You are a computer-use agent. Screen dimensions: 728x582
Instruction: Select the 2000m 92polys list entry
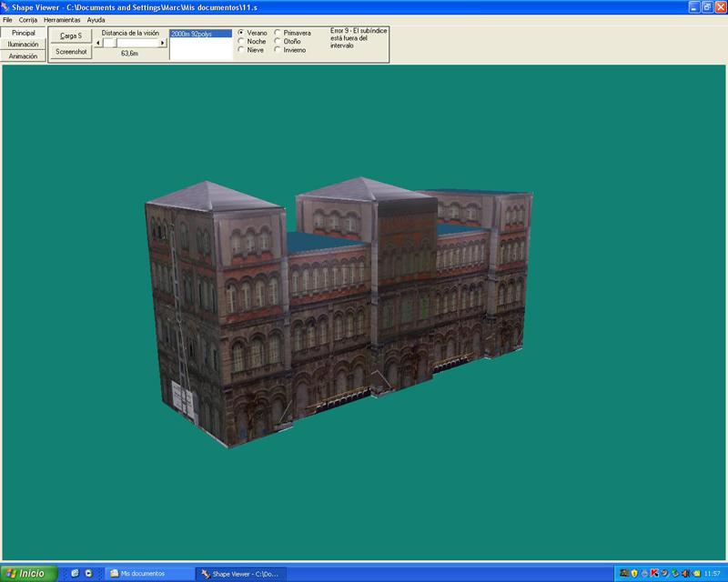pos(200,34)
